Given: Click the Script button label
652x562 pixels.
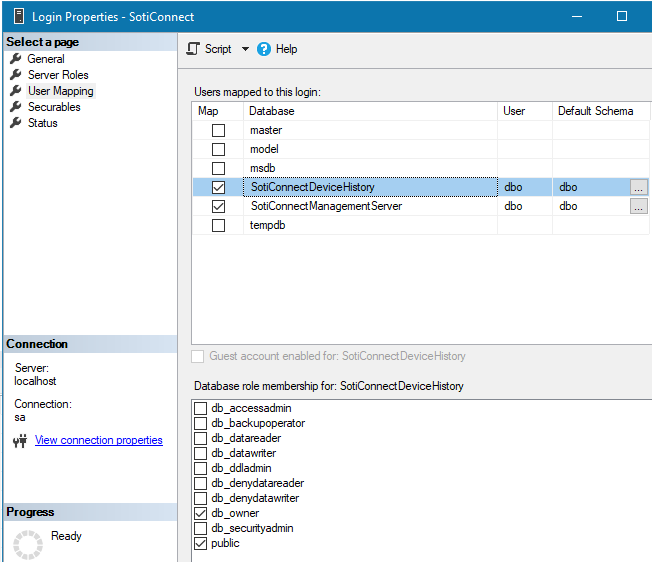Looking at the screenshot, I should click(218, 49).
